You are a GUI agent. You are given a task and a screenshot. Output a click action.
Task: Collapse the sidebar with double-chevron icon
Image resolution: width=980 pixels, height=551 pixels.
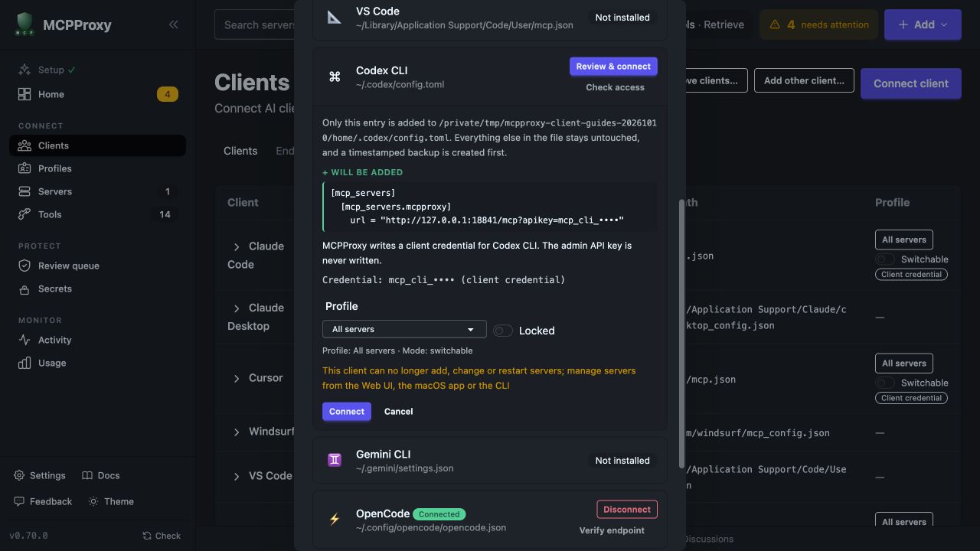tap(174, 24)
